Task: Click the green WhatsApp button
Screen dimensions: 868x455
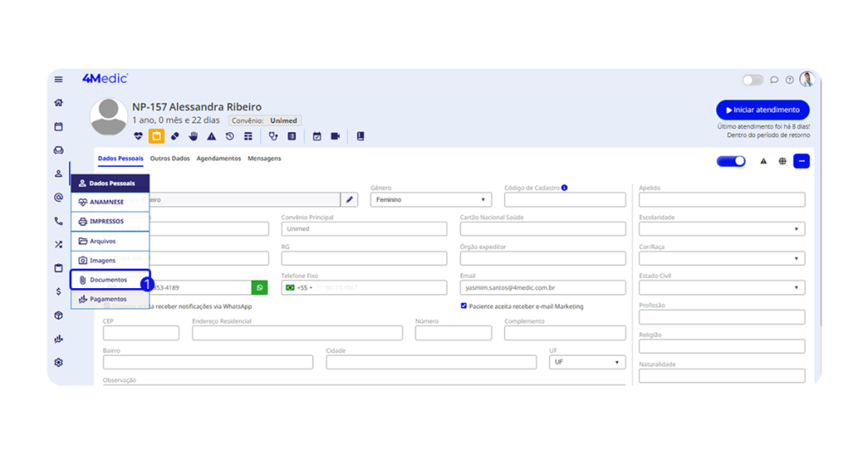Action: [x=259, y=288]
